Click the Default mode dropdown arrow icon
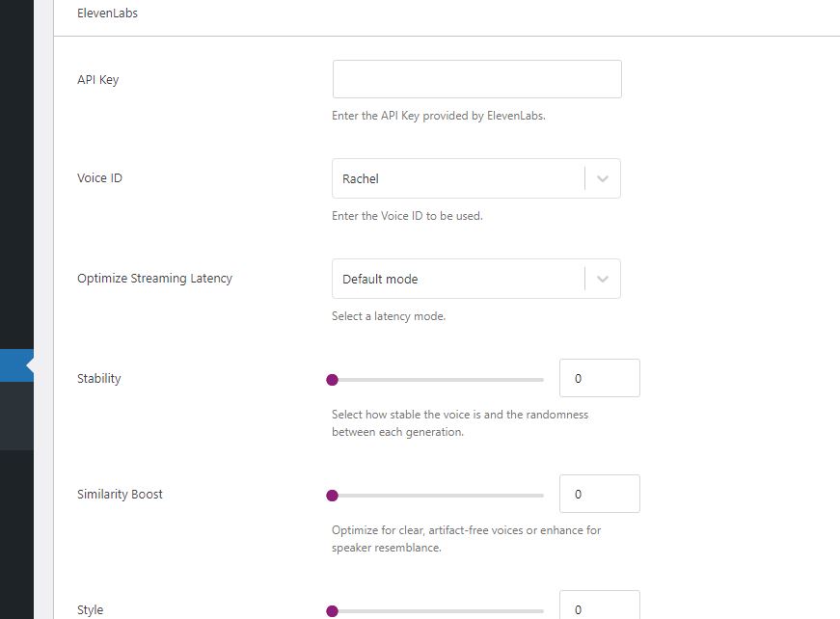Image resolution: width=840 pixels, height=619 pixels. tap(602, 279)
